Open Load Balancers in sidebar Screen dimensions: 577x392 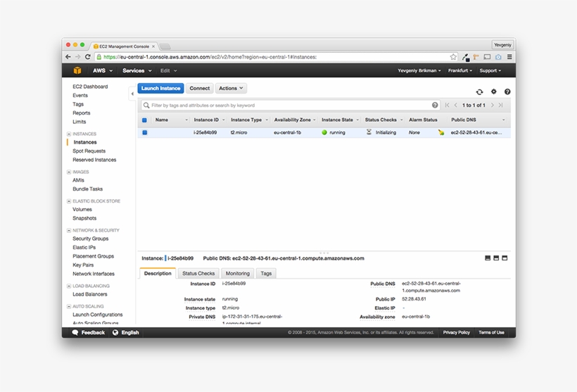[x=90, y=294]
